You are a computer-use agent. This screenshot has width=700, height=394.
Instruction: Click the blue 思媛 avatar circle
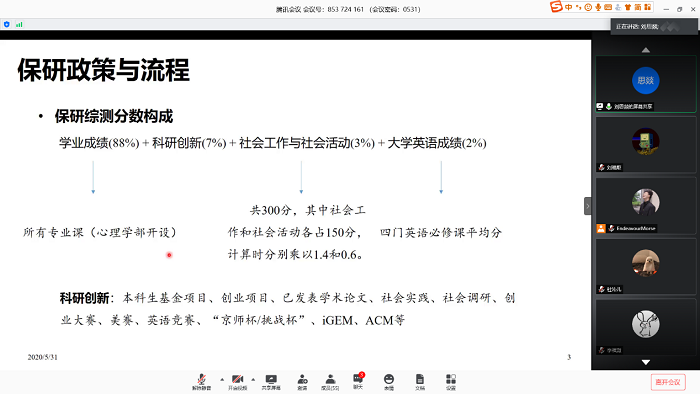646,80
